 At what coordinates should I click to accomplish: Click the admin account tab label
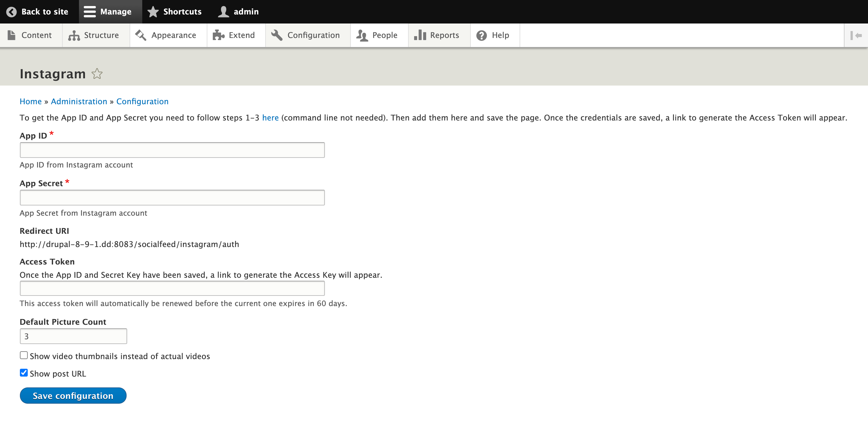click(246, 12)
